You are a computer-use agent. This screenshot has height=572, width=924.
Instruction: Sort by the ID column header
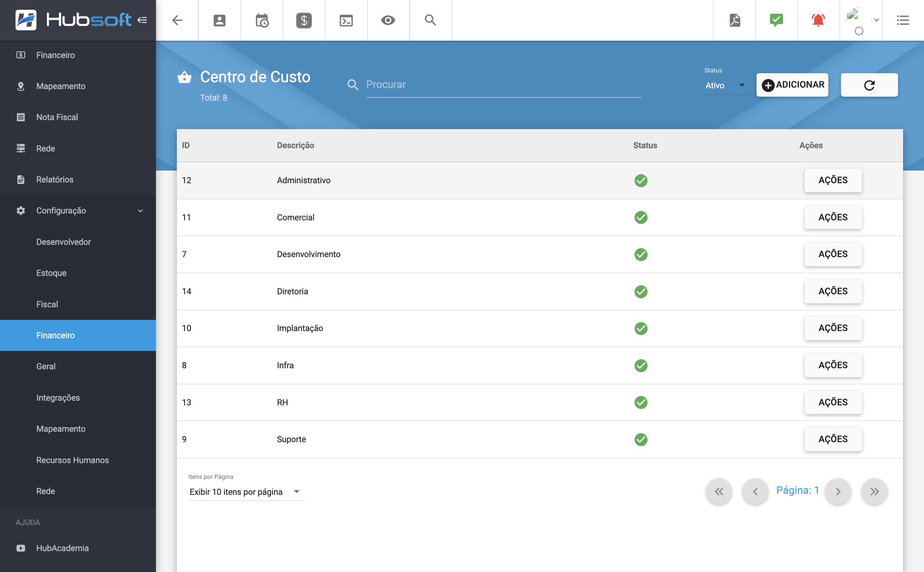(186, 145)
